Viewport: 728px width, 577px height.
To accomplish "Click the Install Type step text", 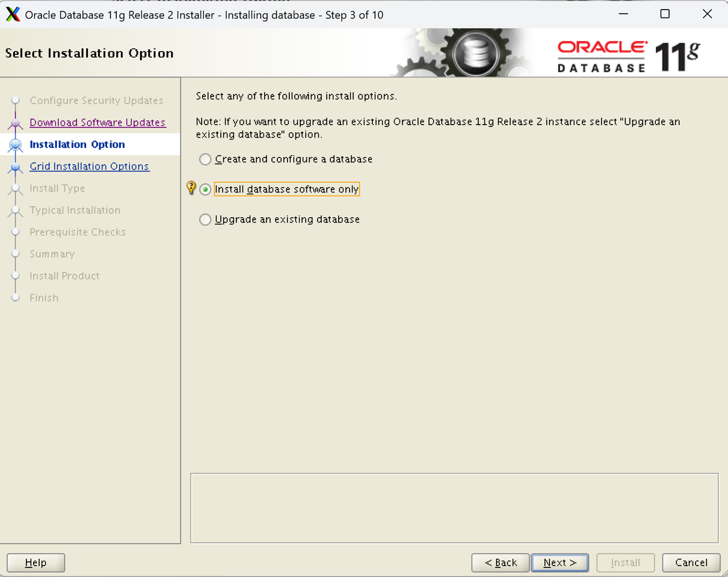I will (x=57, y=188).
